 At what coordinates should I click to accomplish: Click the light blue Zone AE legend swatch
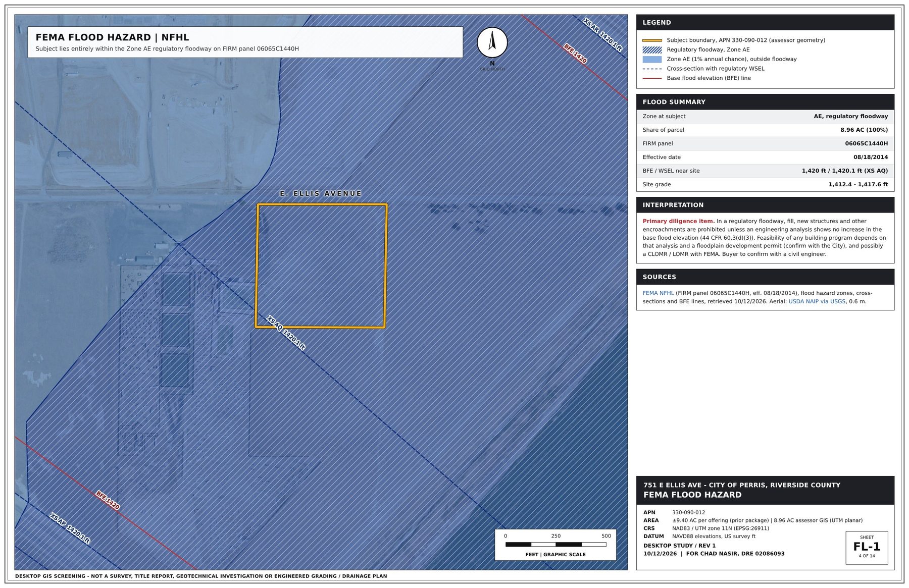pos(651,59)
